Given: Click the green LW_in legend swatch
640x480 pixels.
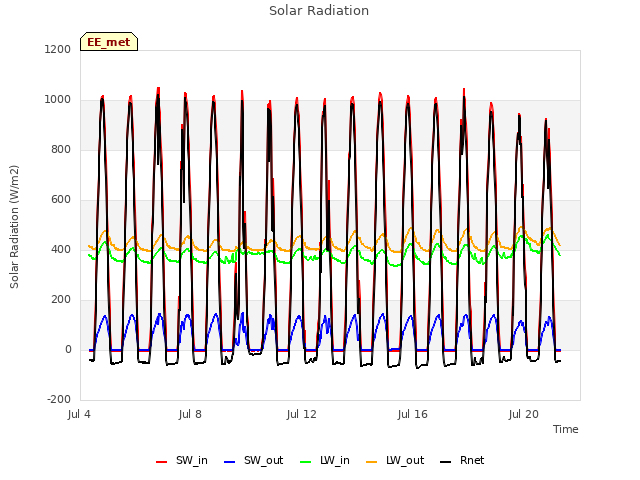Looking at the screenshot, I should [x=306, y=462].
